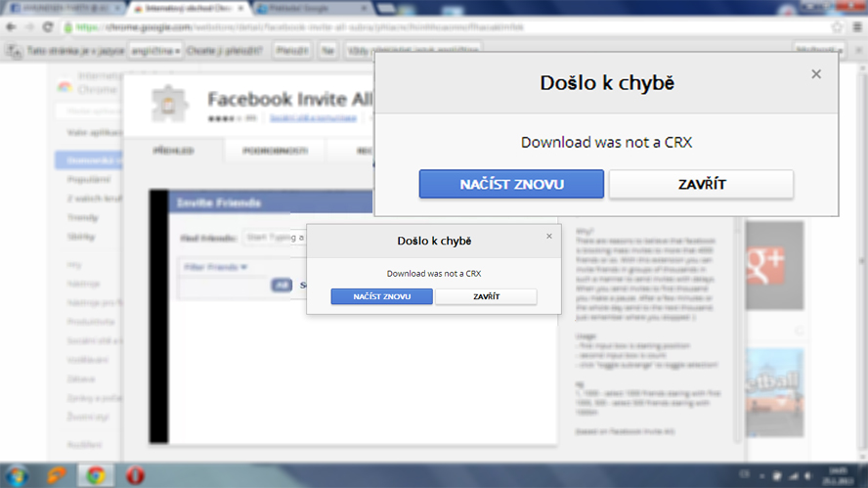Expand the Filter Friends dropdown
The height and width of the screenshot is (488, 868).
(216, 266)
